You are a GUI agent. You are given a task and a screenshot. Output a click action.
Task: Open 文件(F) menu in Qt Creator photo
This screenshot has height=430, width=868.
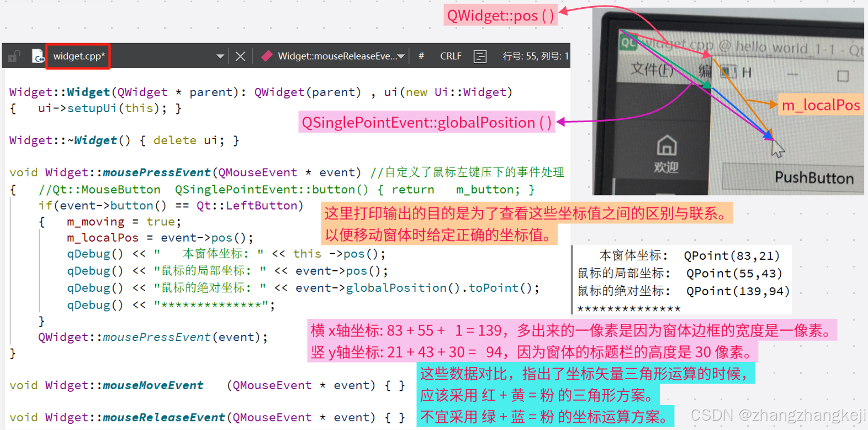click(x=652, y=69)
